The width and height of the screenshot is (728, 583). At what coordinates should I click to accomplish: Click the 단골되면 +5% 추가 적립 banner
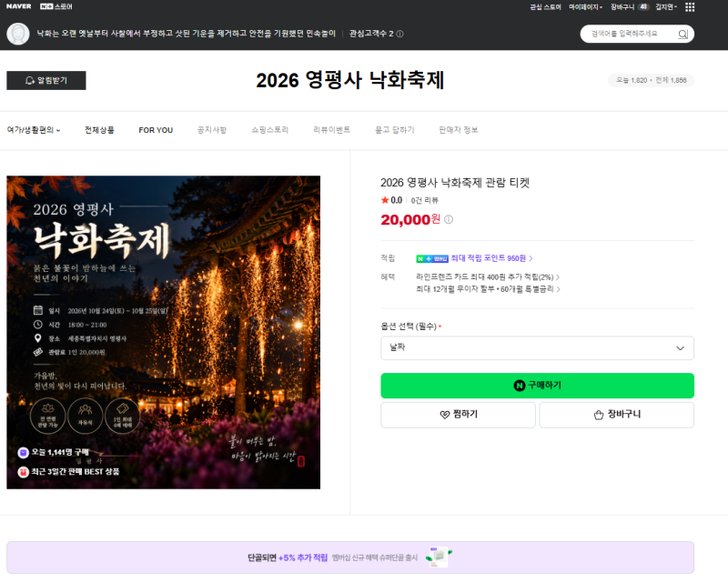point(350,558)
